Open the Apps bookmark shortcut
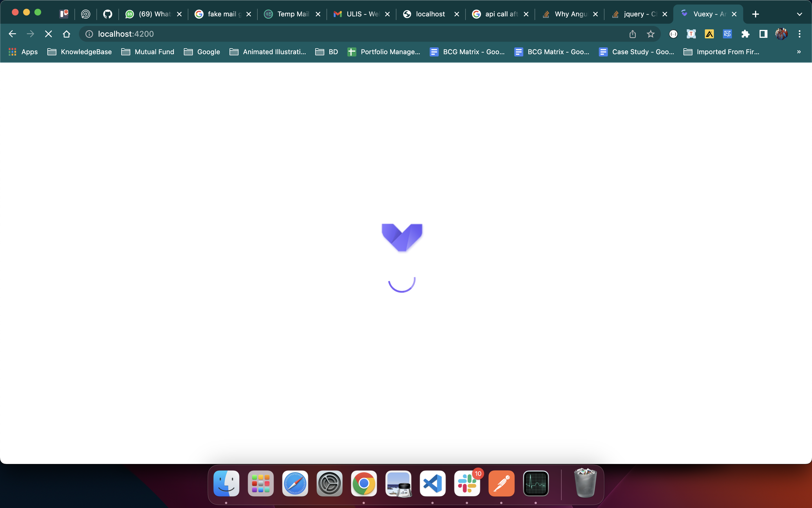The width and height of the screenshot is (812, 508). click(x=23, y=52)
